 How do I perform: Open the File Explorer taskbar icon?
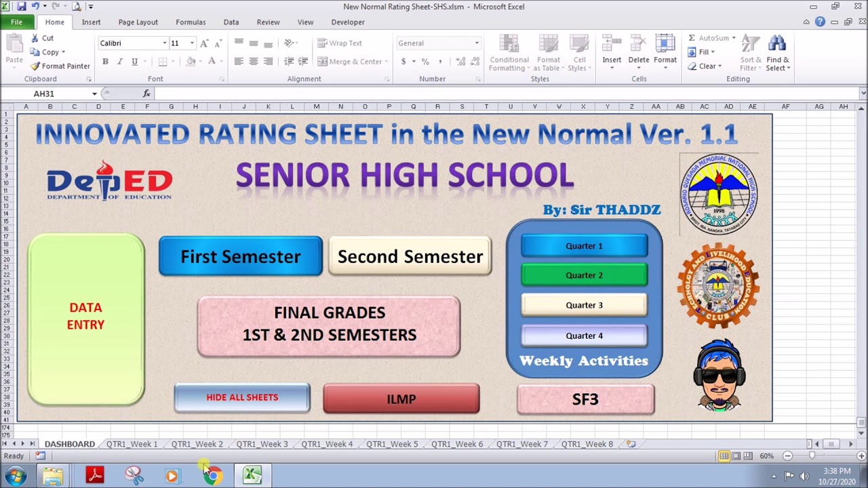53,476
